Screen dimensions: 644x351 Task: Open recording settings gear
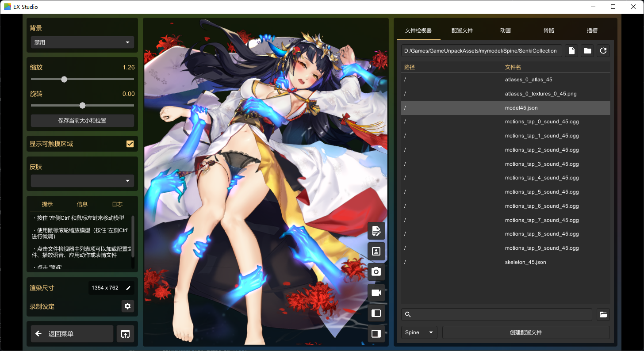pyautogui.click(x=128, y=306)
